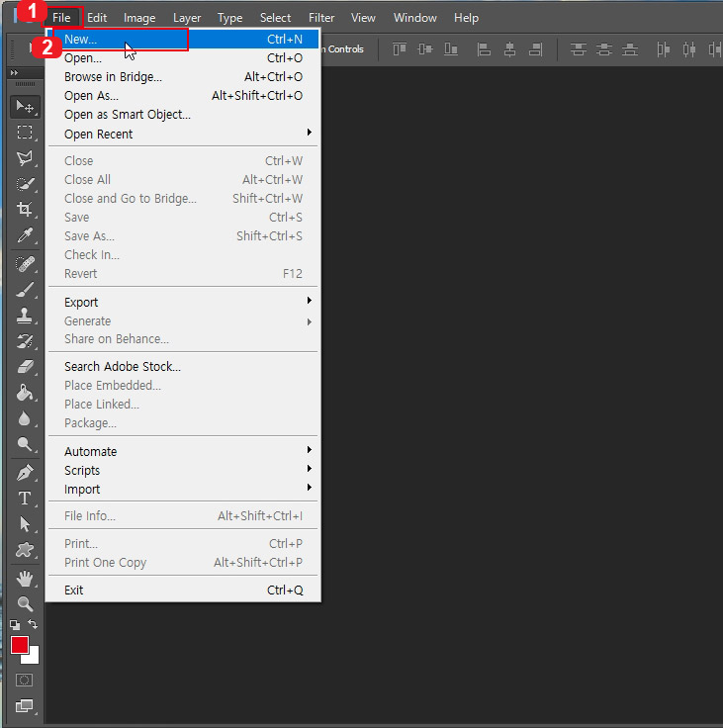Click Align vertical centers icon
This screenshot has width=723, height=728.
pyautogui.click(x=425, y=48)
